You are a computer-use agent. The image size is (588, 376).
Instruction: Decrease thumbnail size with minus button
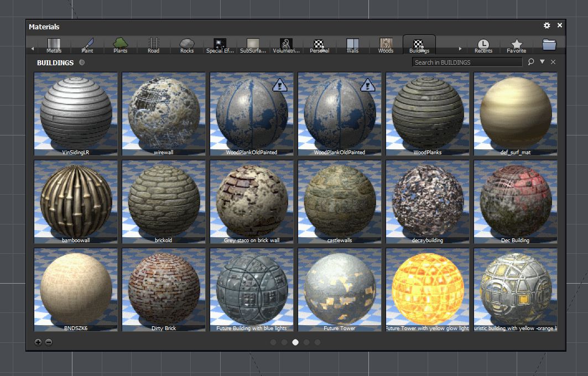tap(49, 342)
